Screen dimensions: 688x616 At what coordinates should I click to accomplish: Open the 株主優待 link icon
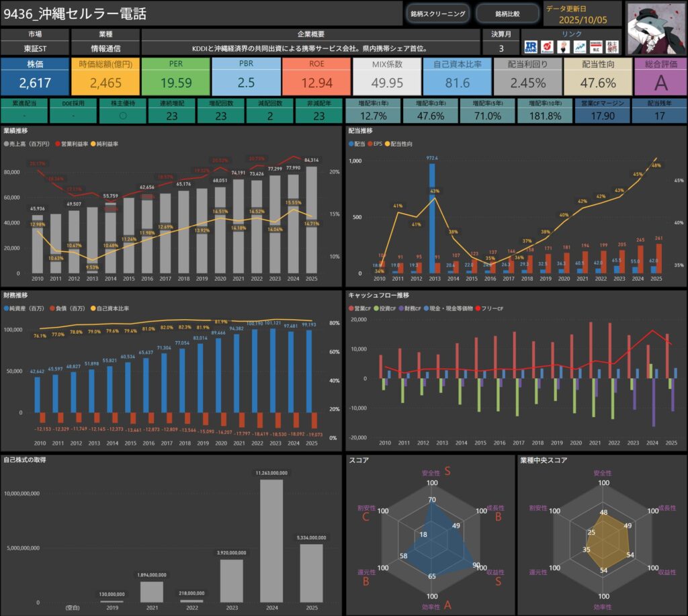coord(613,46)
